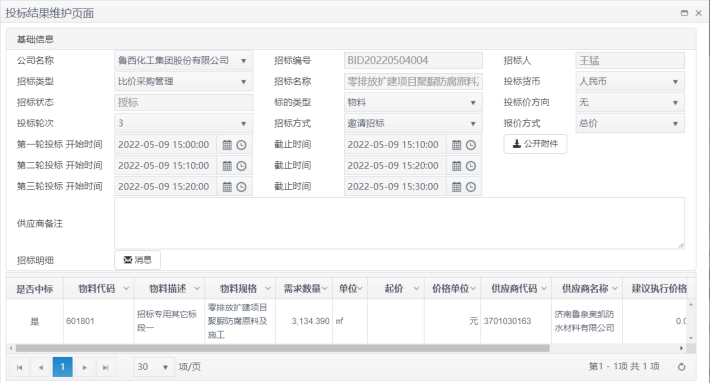
Task: Go to the last page of results
Action: point(106,367)
